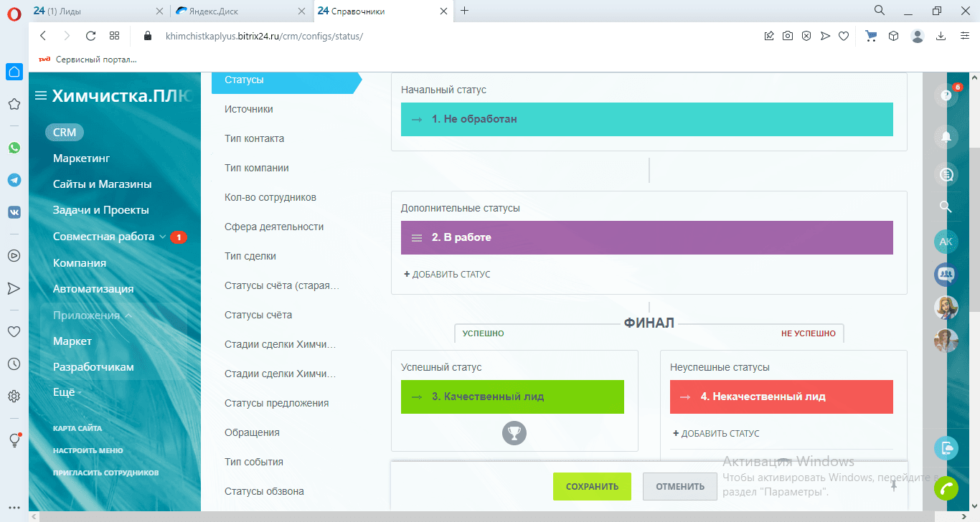Click the СОХРАНИТЬ button
The image size is (980, 522).
[x=592, y=486]
